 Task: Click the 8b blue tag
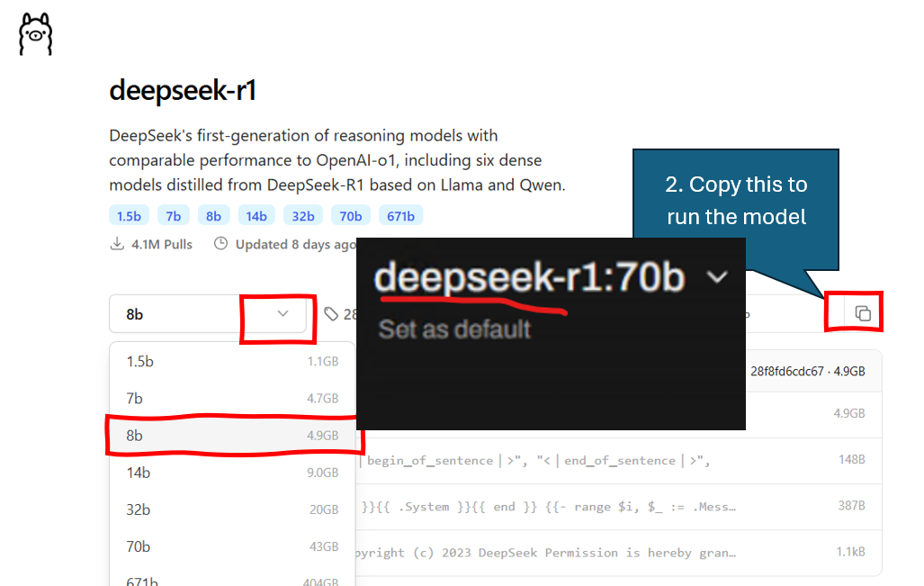pyautogui.click(x=213, y=216)
